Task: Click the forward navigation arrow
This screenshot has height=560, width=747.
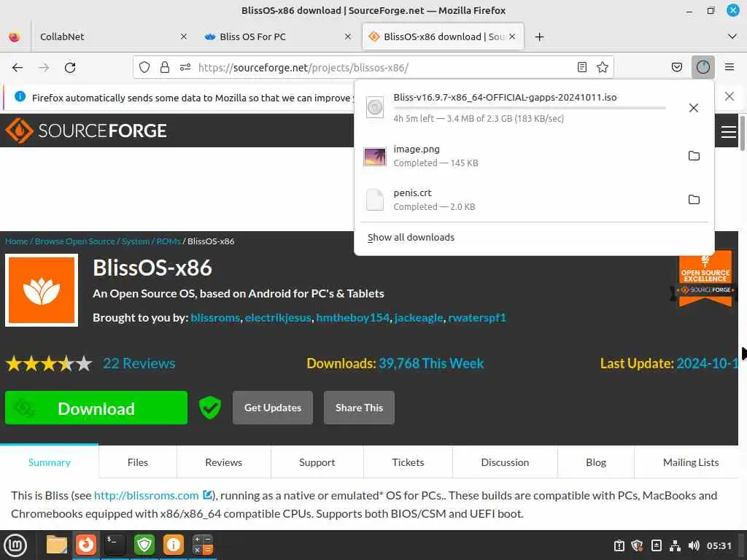Action: 44,68
